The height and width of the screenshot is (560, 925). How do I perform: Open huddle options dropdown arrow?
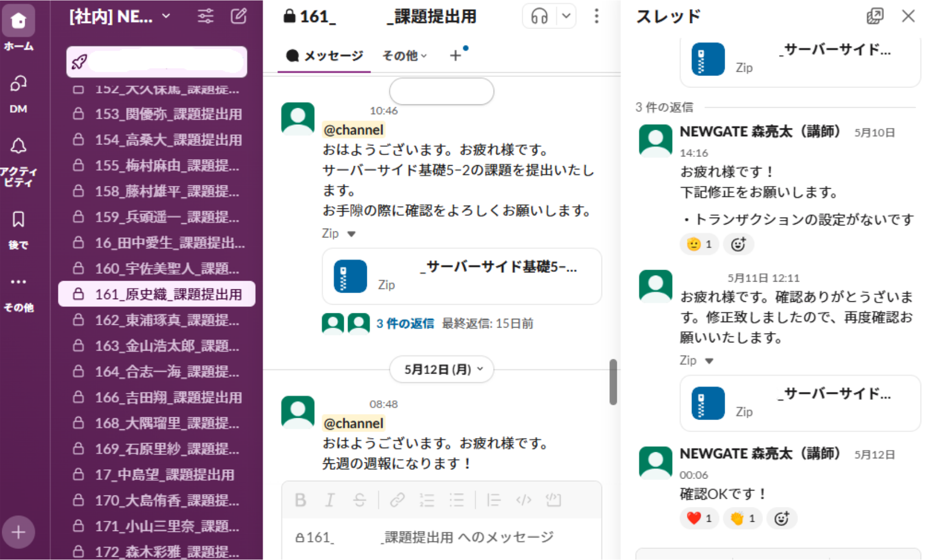pyautogui.click(x=566, y=16)
